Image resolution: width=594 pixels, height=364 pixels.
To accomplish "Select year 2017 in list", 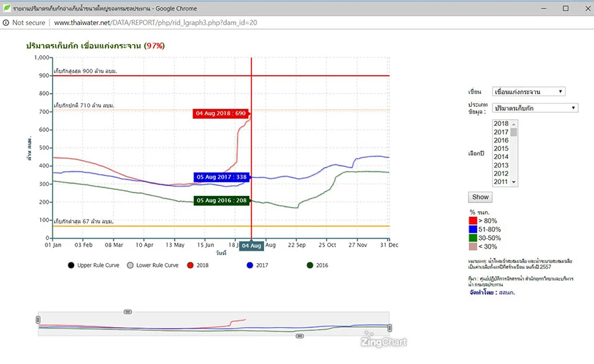I will coord(501,132).
